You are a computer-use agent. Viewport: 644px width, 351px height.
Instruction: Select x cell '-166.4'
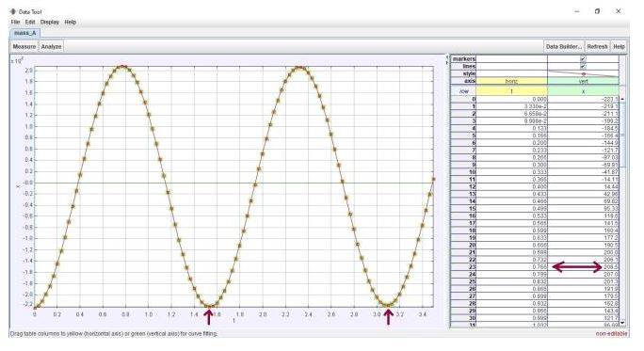[583, 136]
